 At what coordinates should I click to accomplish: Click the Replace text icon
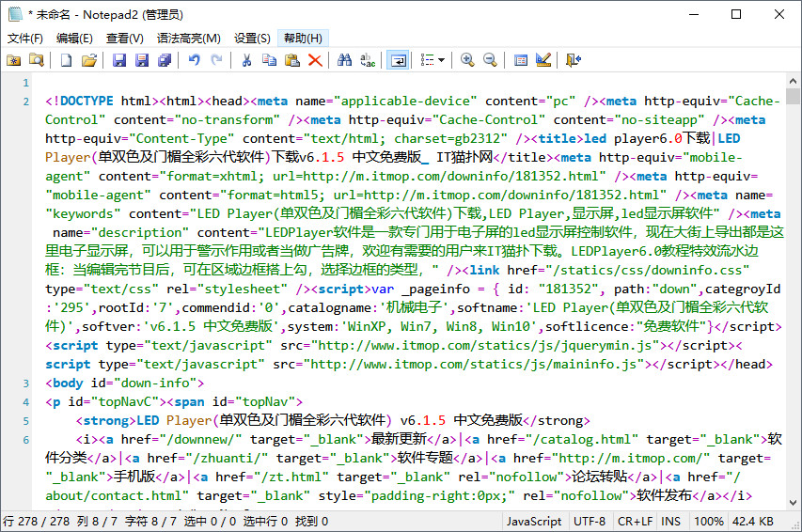pos(368,60)
